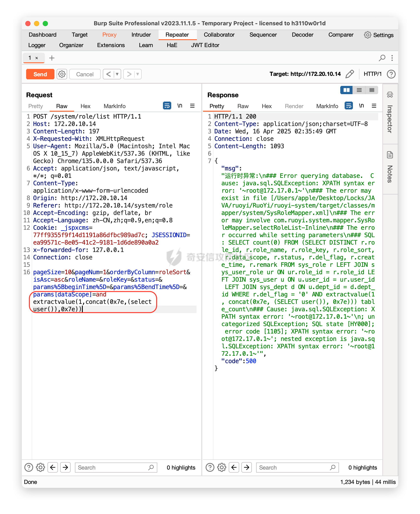Screen dimensions: 420x514
Task: Switch to the Intruder tab
Action: pyautogui.click(x=141, y=35)
